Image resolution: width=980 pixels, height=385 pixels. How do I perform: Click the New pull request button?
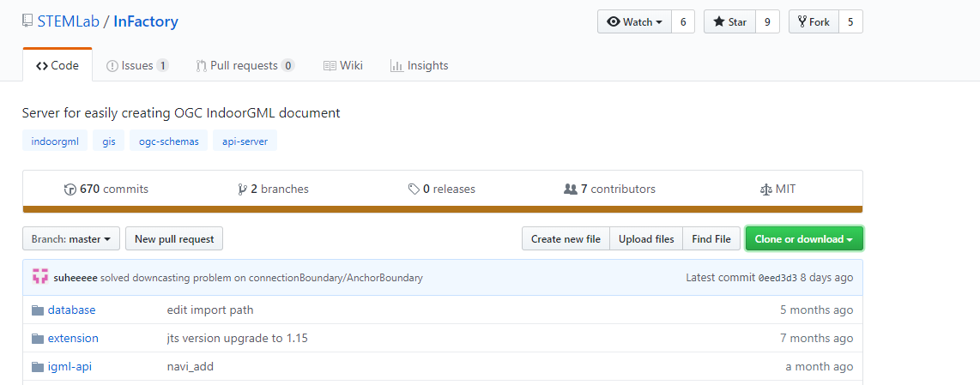click(x=174, y=238)
